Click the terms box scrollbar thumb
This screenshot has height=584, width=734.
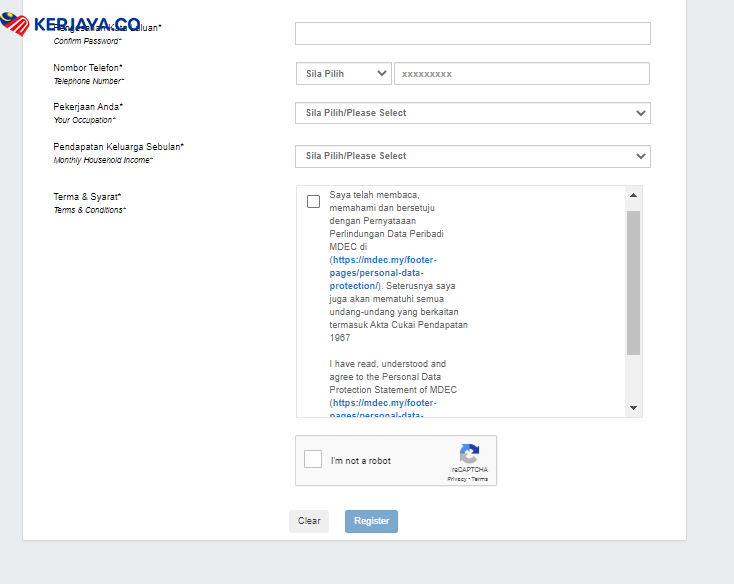633,282
